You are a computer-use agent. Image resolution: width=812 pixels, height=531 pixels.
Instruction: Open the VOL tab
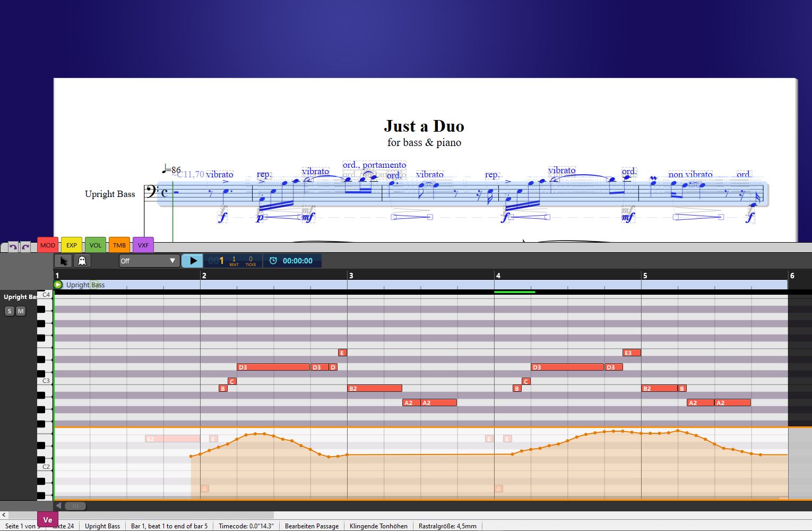(96, 245)
